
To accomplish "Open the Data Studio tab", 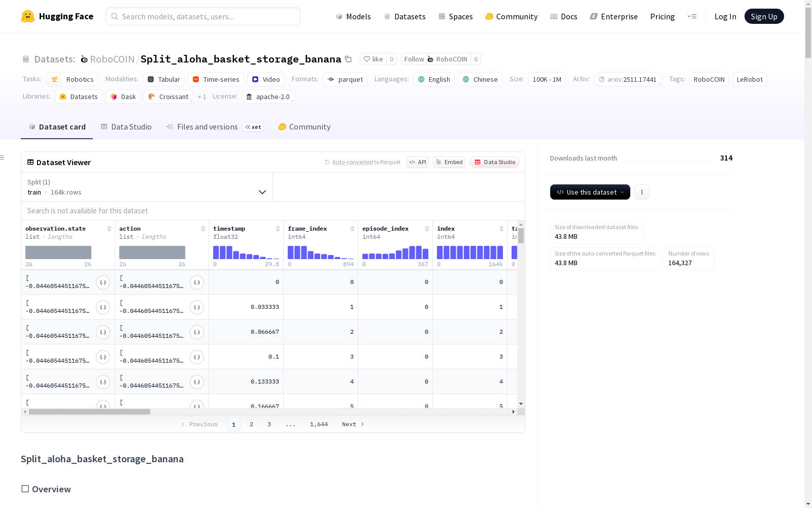I will [x=126, y=127].
